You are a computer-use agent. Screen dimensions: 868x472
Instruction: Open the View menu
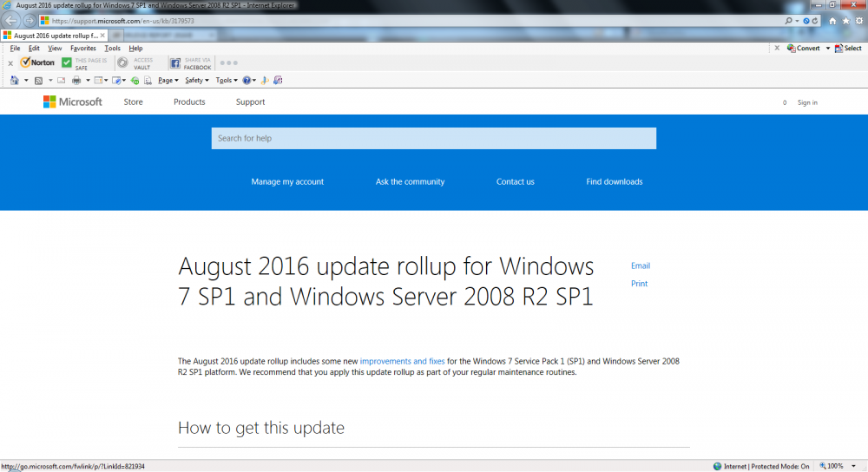tap(54, 48)
